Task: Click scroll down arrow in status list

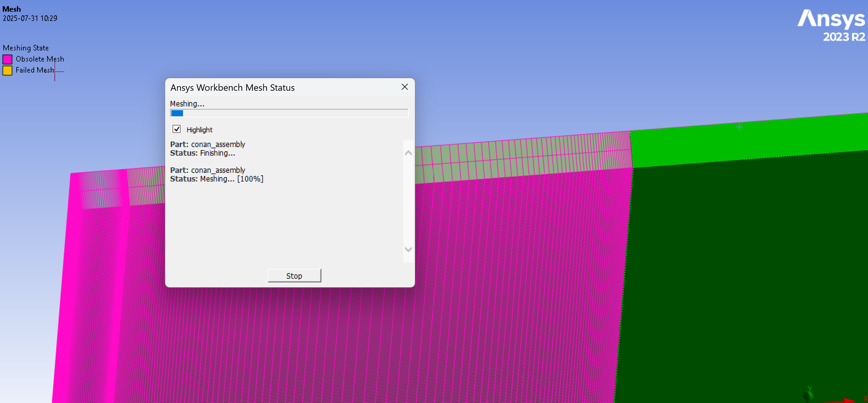Action: pos(408,249)
